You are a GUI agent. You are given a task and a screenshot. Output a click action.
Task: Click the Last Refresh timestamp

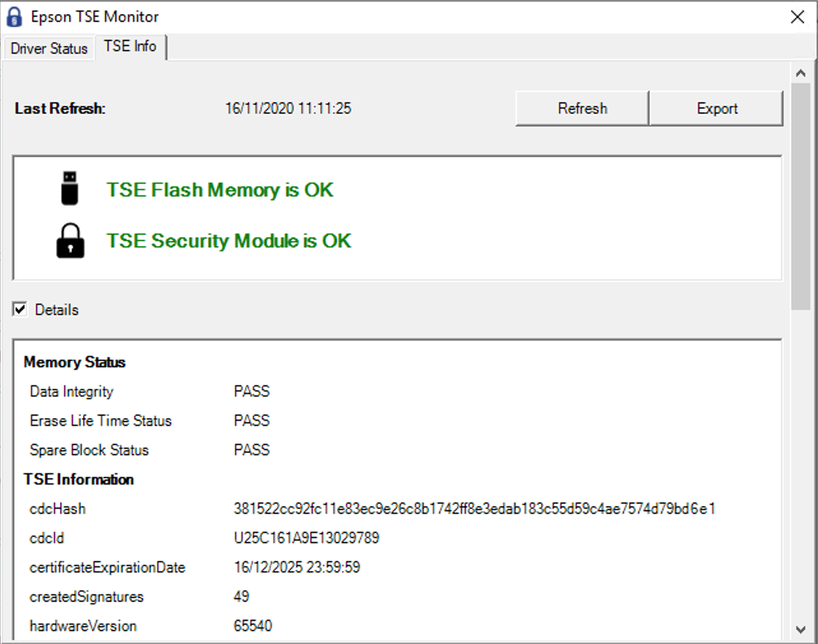point(288,108)
